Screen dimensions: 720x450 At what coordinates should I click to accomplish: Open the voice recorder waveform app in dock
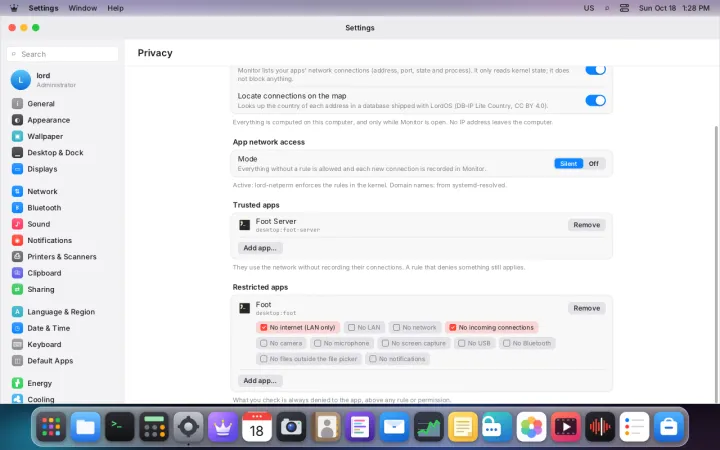(600, 427)
